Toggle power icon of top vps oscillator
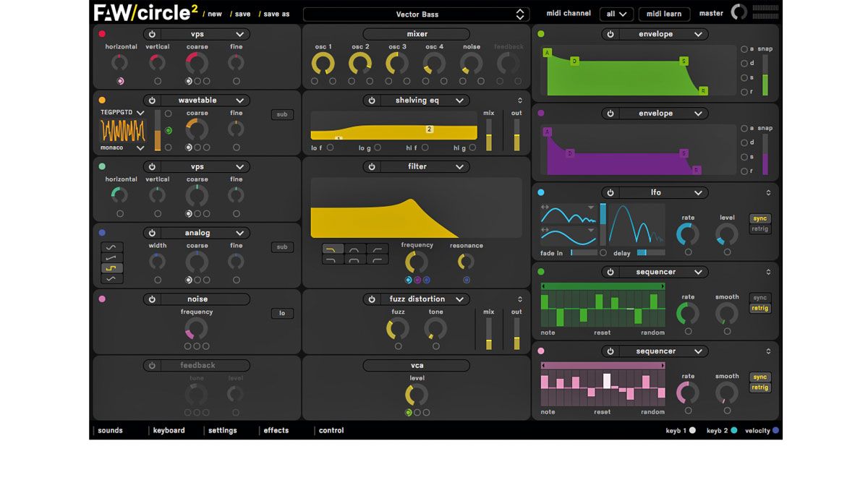868x488 pixels. (x=152, y=34)
